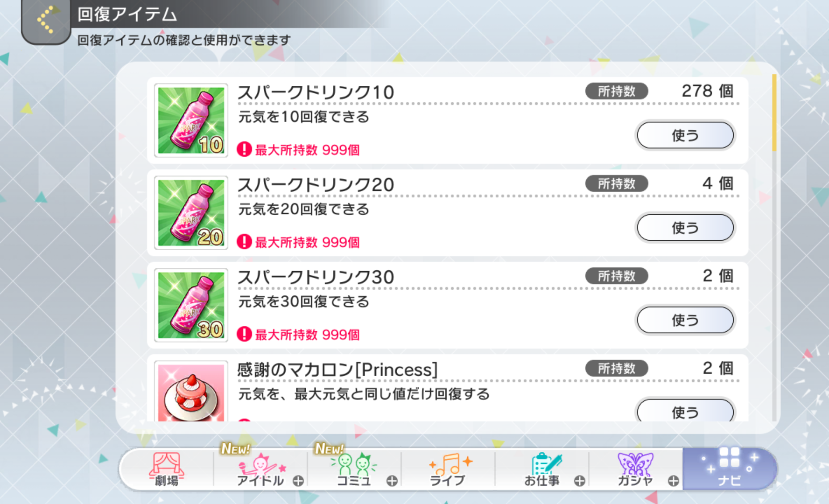
Task: Tap the スパークドリンク30 bottle icon
Action: pyautogui.click(x=191, y=305)
